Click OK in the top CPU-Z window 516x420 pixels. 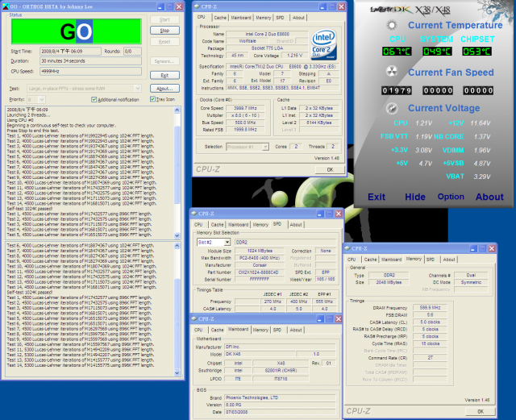[330, 169]
